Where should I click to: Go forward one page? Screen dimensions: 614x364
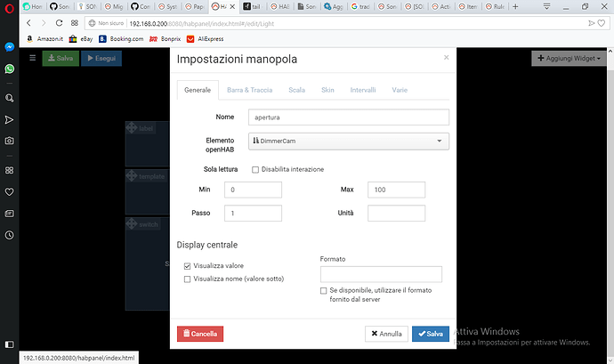(x=44, y=23)
